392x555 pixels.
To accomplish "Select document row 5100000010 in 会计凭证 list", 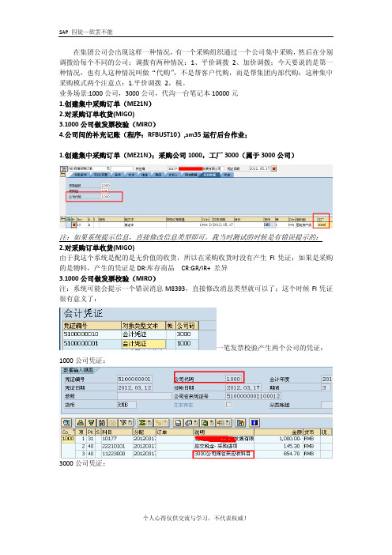I will point(130,334).
